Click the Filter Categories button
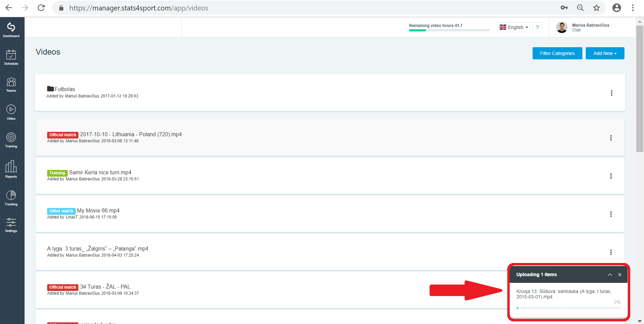This screenshot has height=324, width=644. click(x=557, y=53)
